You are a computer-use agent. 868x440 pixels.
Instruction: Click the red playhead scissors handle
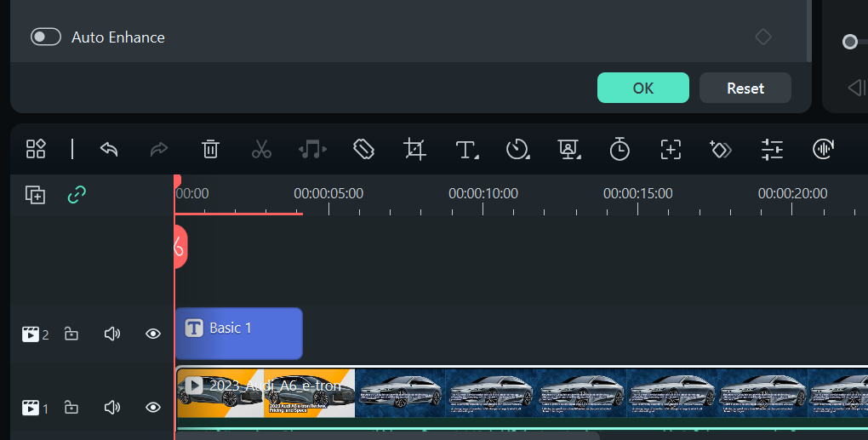coord(180,247)
